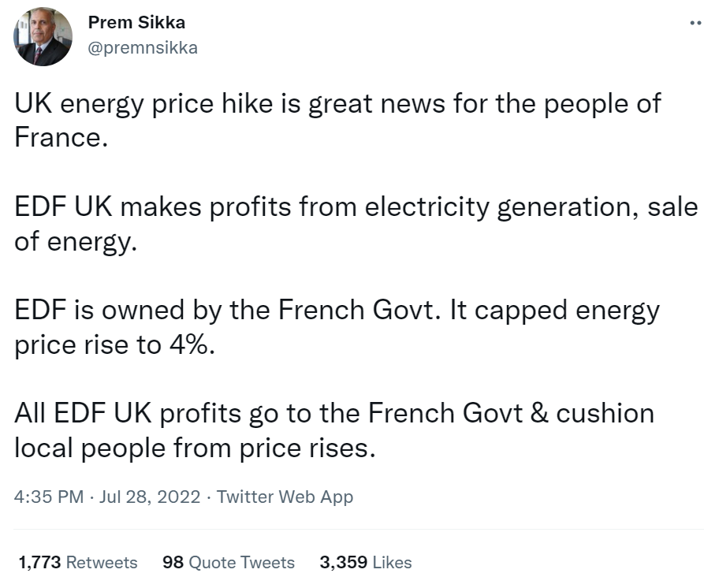Click the 'of energy.' line of text
This screenshot has width=704, height=588.
point(76,243)
